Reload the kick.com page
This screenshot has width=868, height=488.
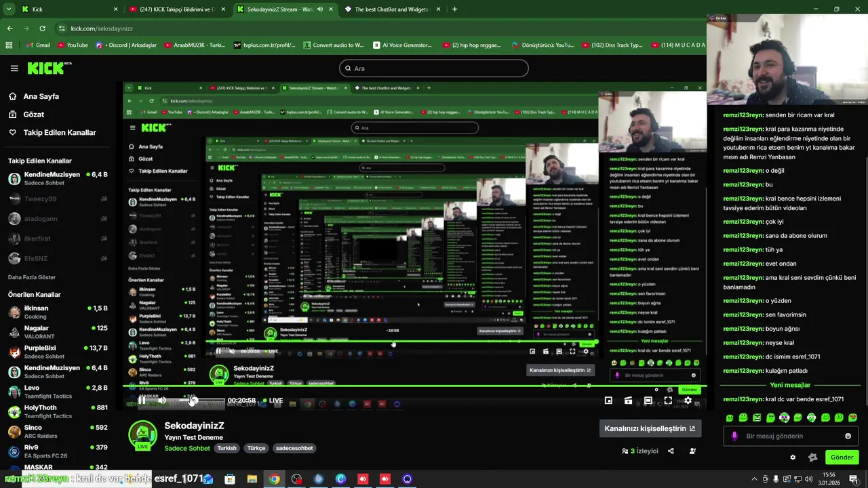42,28
